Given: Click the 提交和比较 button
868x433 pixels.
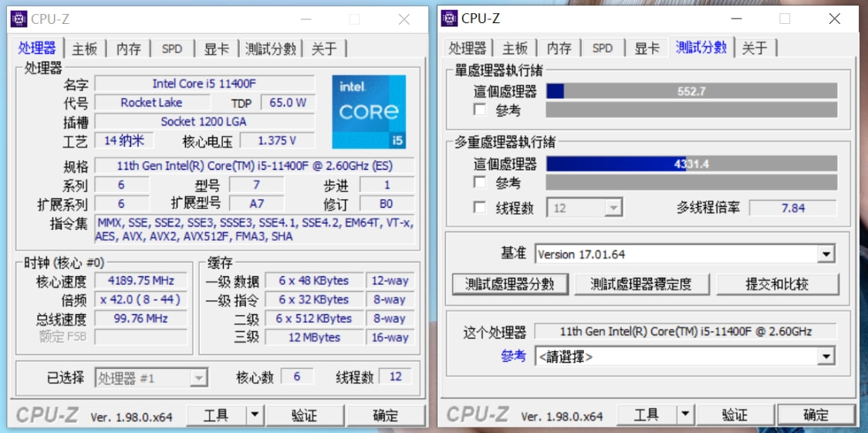Looking at the screenshot, I should pos(777,284).
